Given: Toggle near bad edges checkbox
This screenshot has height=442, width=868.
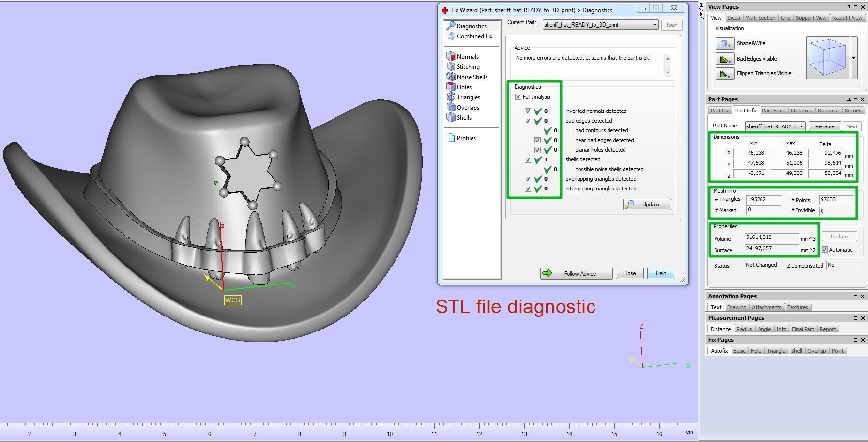Looking at the screenshot, I should pos(537,140).
